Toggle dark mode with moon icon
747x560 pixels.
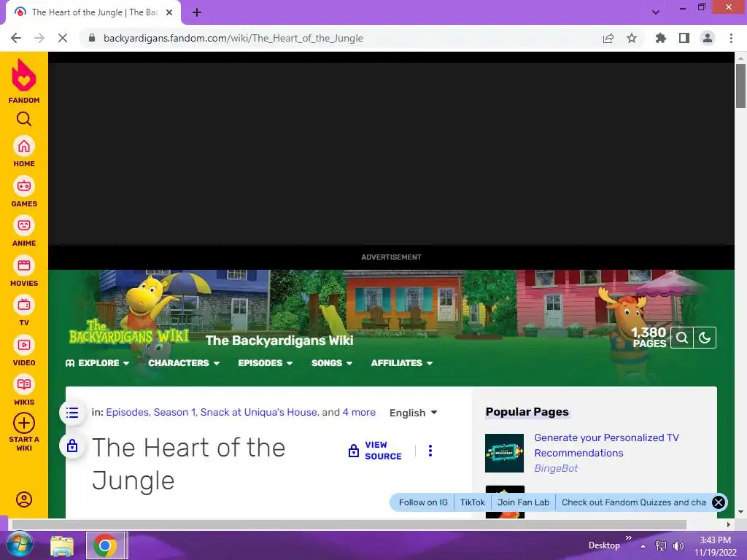[x=705, y=338]
